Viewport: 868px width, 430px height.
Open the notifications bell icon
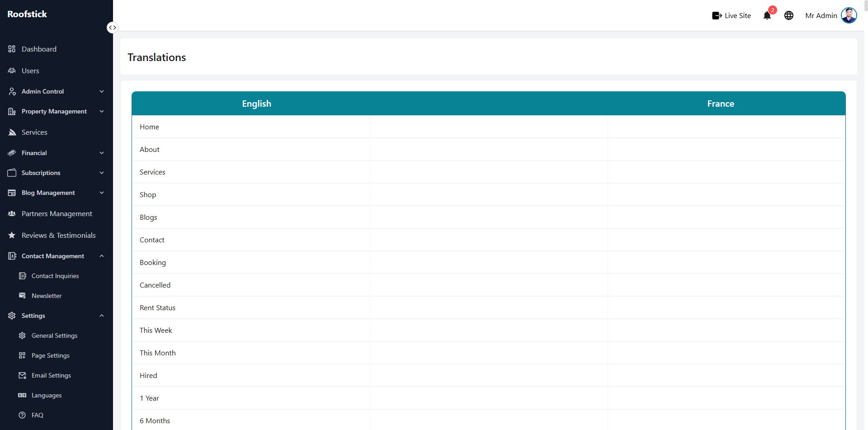click(x=767, y=16)
